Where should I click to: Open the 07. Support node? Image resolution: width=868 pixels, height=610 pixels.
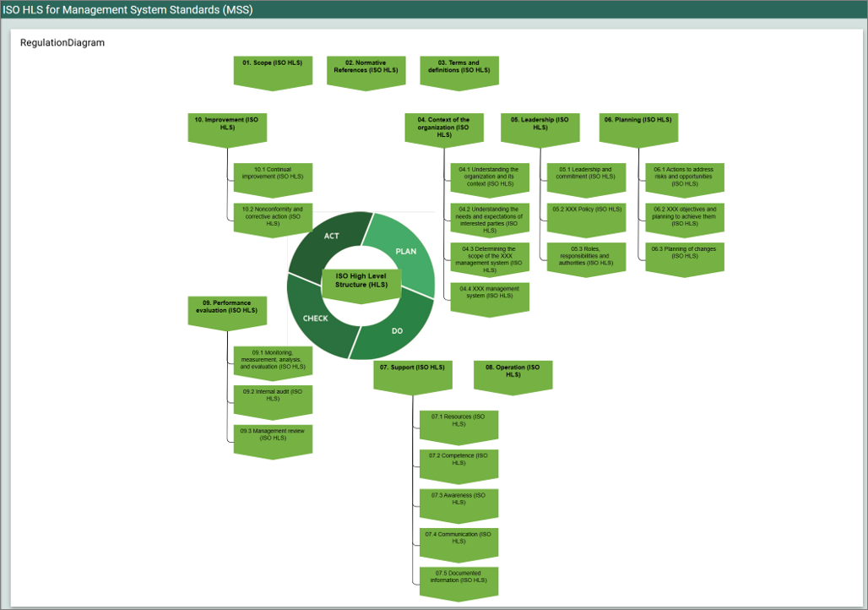click(413, 373)
